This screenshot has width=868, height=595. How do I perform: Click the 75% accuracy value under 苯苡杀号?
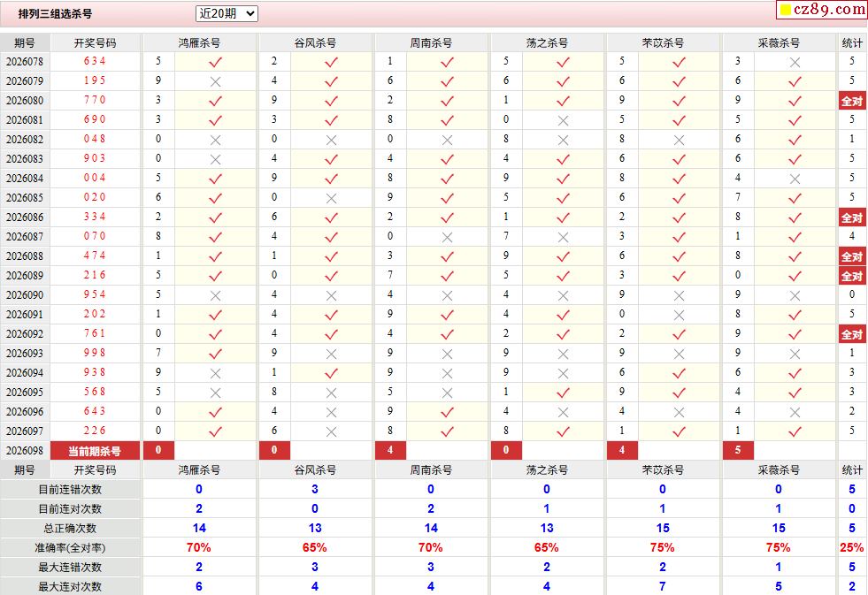click(x=662, y=548)
